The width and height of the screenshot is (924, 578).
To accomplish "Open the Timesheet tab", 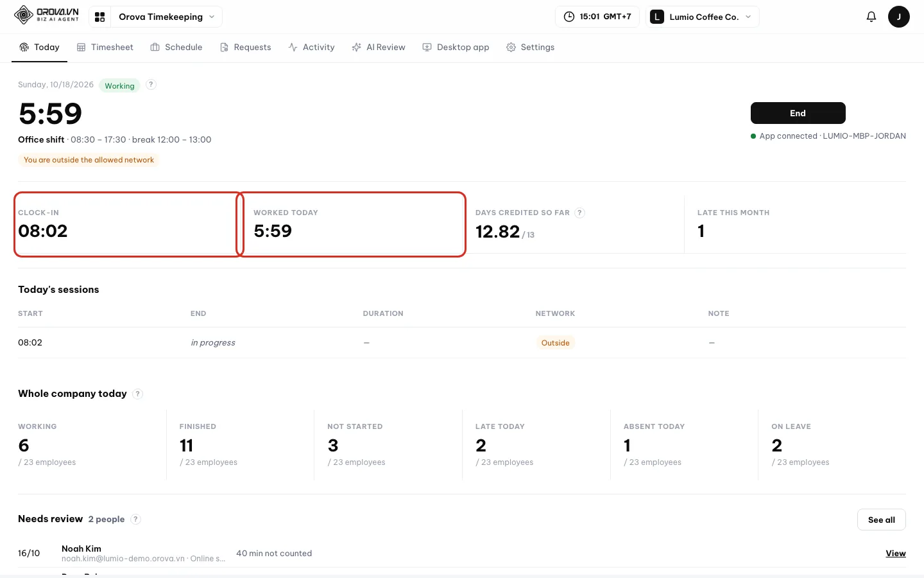I will tap(105, 48).
